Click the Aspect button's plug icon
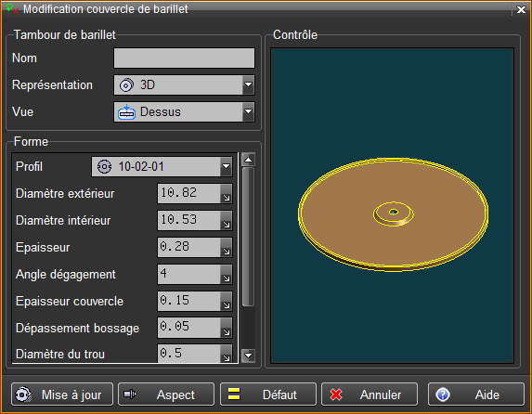532x414 pixels. (x=130, y=395)
